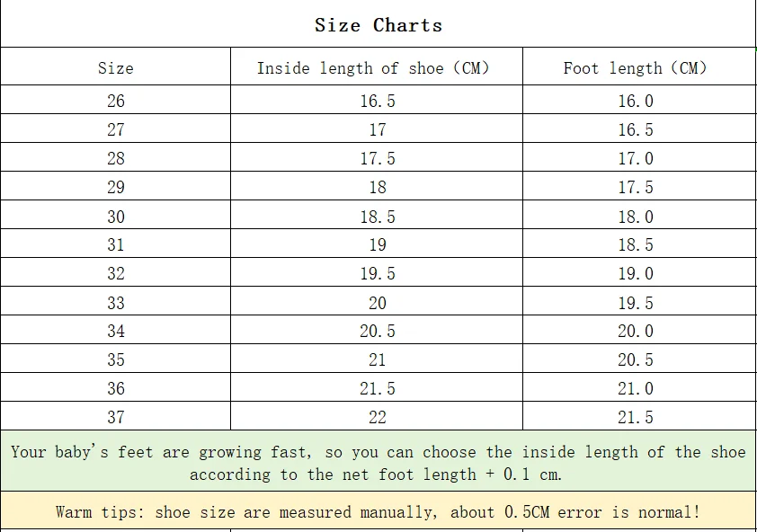The height and width of the screenshot is (532, 757).
Task: Click the inside length value 22
Action: [x=378, y=417]
